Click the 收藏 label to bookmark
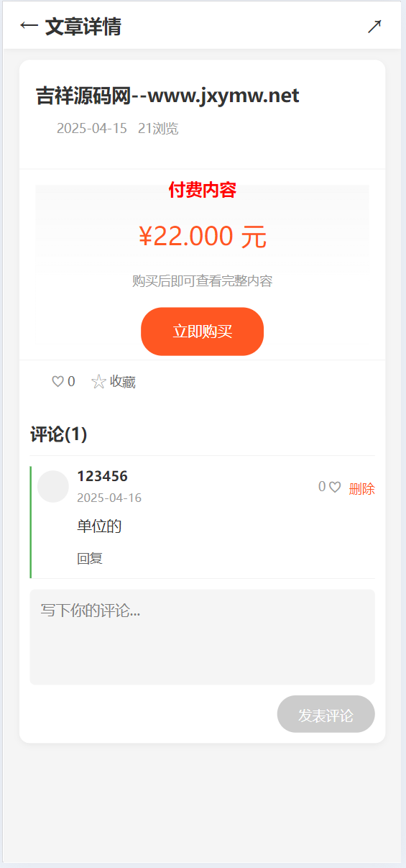 point(123,382)
